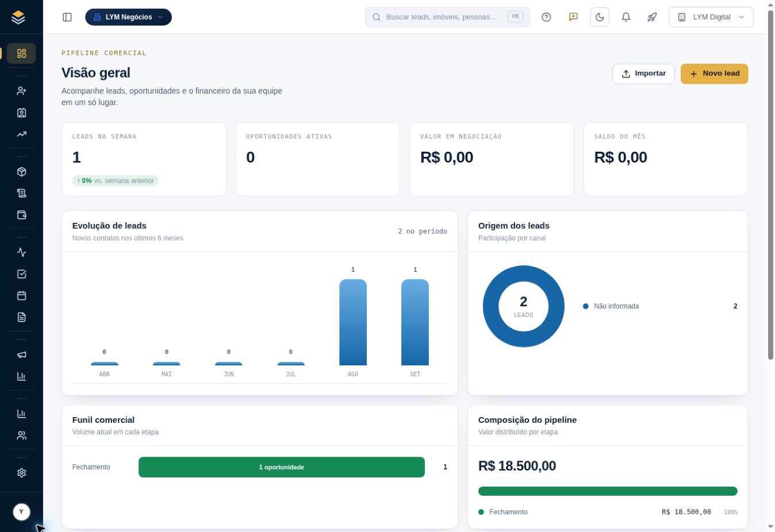Screen dimensions: 775x532
Task: Click the 2 no período text
Action: 423,232
